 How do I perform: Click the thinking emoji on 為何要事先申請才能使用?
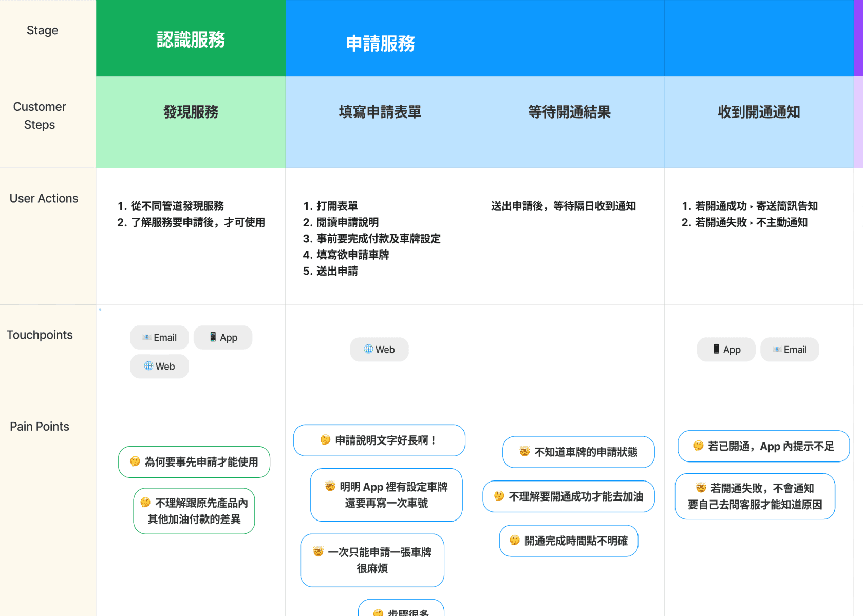pyautogui.click(x=135, y=461)
